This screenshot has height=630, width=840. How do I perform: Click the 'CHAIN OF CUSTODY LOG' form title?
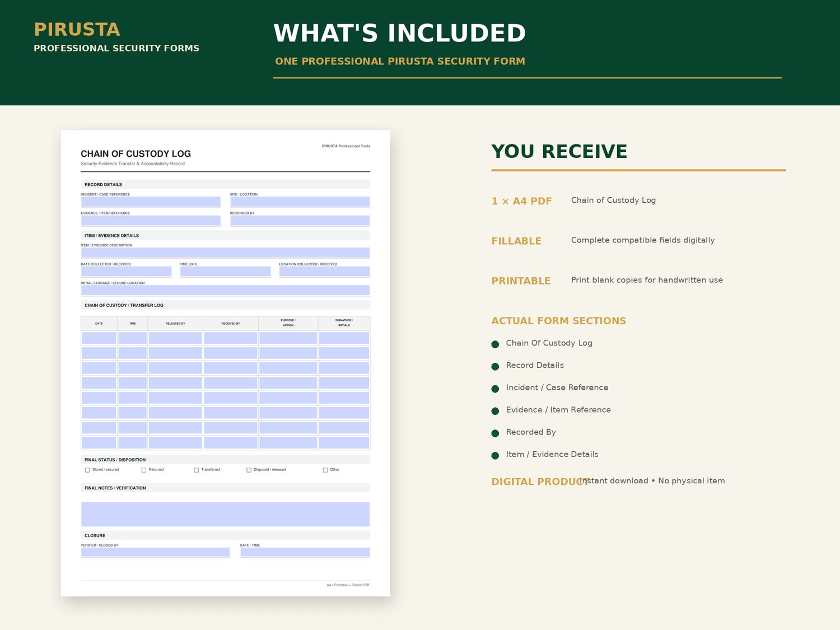click(136, 153)
